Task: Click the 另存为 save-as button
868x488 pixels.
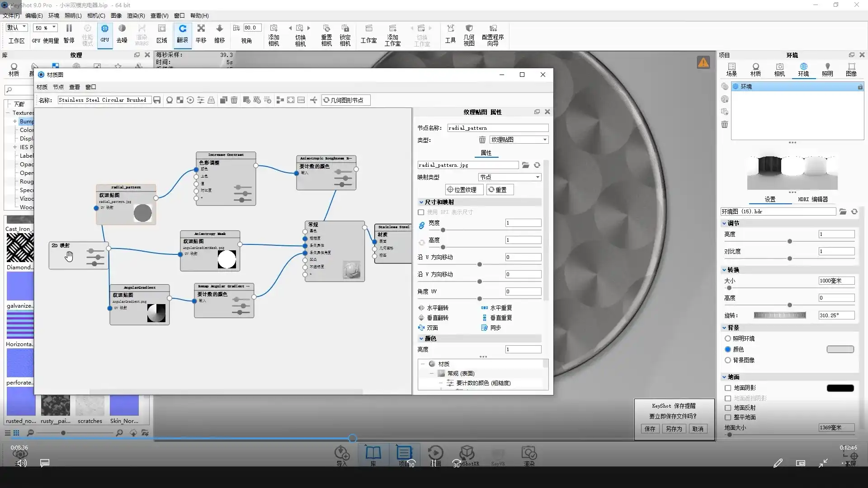Action: [x=674, y=429]
